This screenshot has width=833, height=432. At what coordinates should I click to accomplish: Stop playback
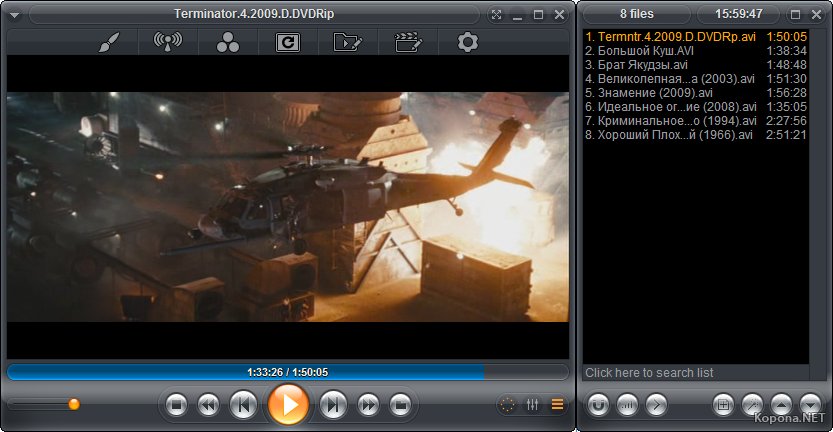click(x=176, y=405)
